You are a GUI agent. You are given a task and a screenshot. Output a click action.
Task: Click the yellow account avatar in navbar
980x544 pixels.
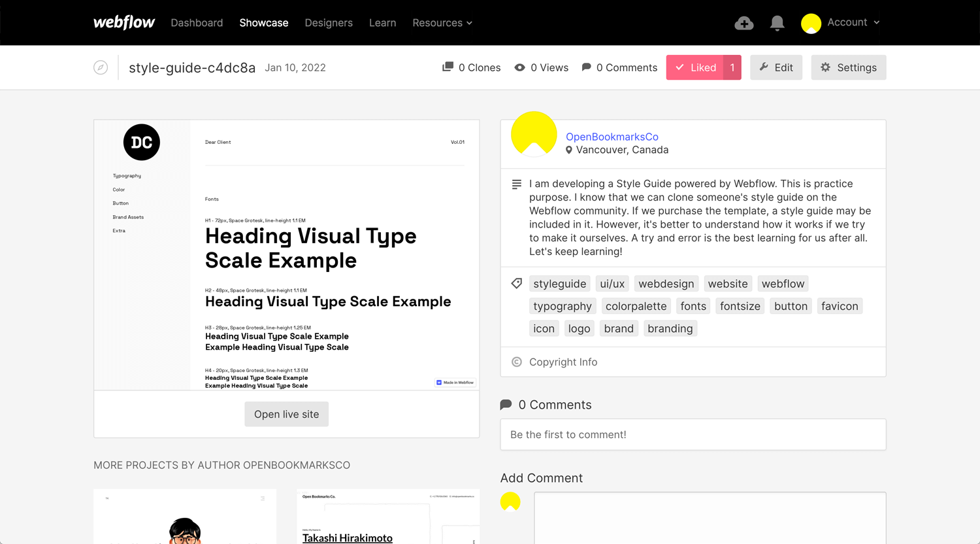click(x=811, y=24)
